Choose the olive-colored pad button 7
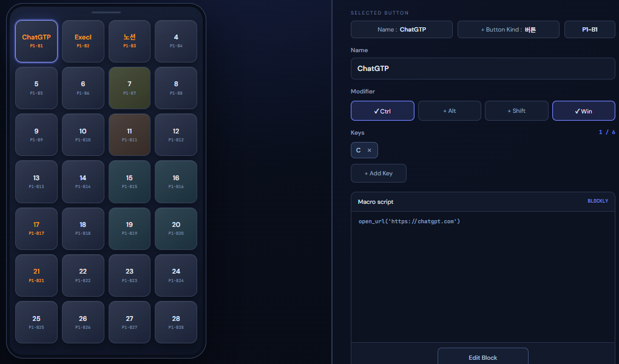This screenshot has width=619, height=364. pos(129,88)
